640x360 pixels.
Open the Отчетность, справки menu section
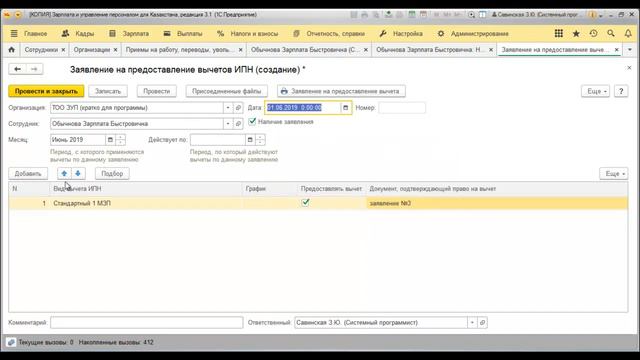point(336,33)
